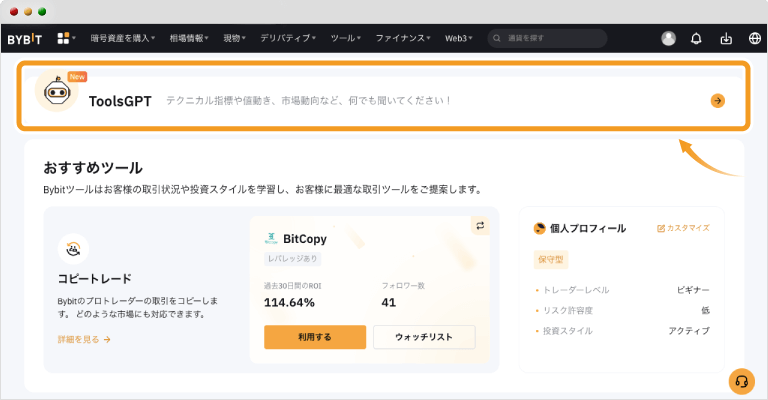Click the アクティブ value
The image size is (768, 400).
point(689,331)
